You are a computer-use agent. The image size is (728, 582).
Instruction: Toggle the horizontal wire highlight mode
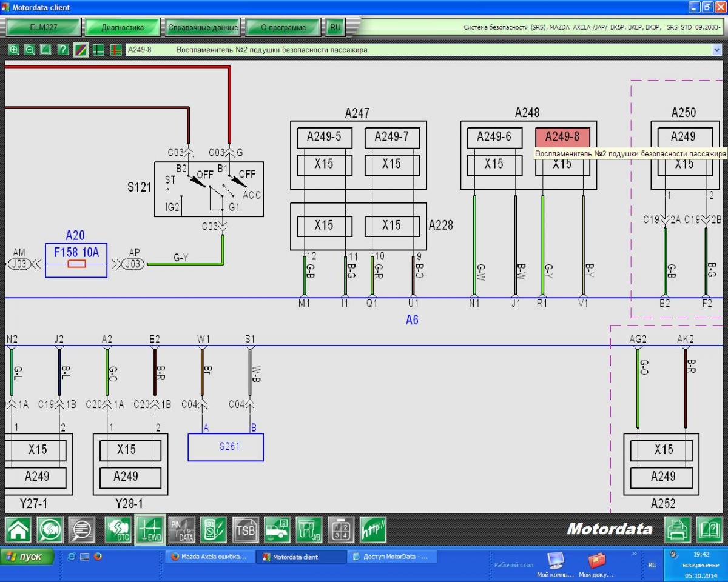[98, 50]
